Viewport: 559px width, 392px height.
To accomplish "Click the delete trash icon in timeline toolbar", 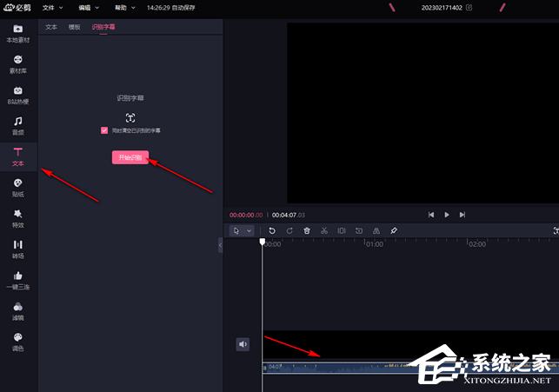I will click(x=307, y=231).
